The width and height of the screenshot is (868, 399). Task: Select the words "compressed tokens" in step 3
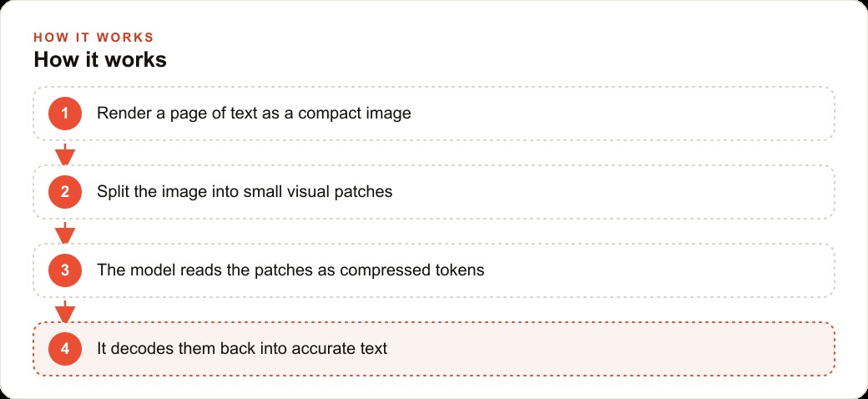click(x=411, y=270)
